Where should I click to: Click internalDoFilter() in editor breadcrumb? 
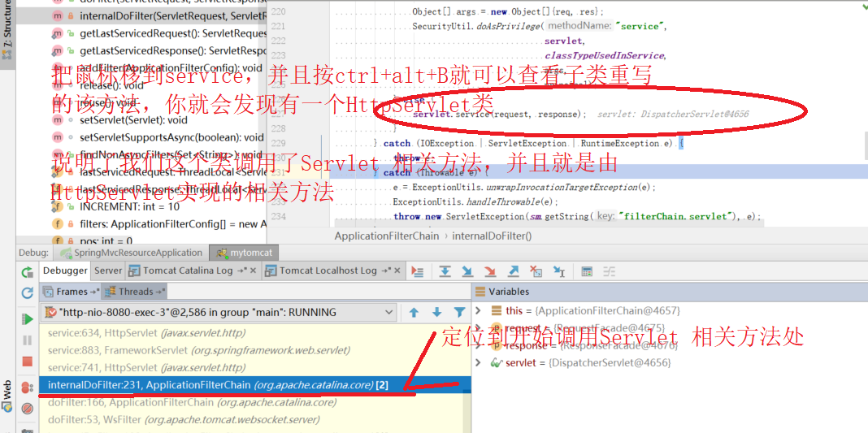pyautogui.click(x=493, y=236)
